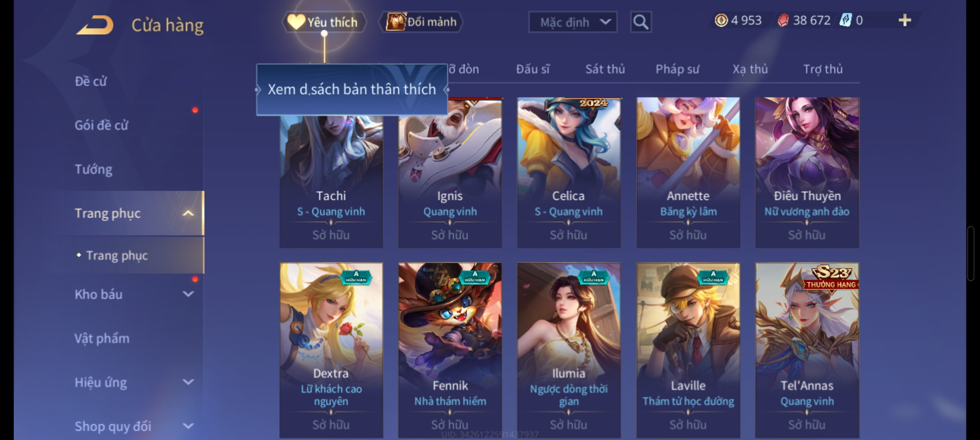Switch to the Pháp sư tab
980x440 pixels.
pos(677,69)
